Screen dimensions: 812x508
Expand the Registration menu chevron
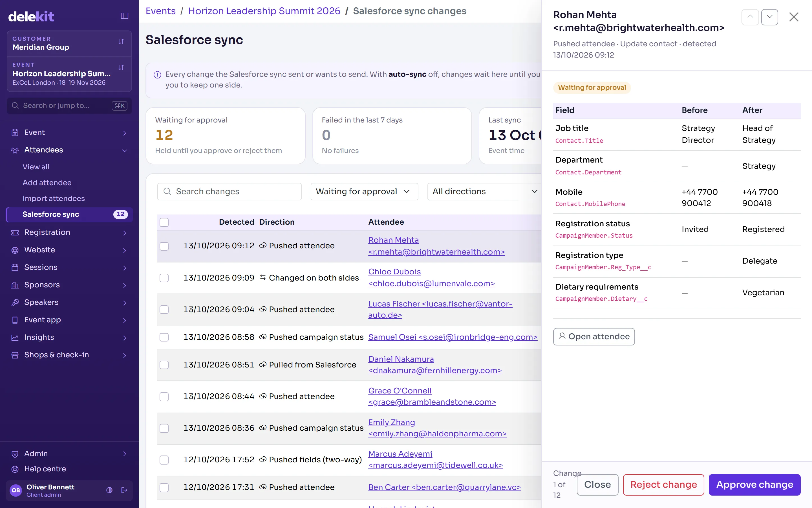[125, 233]
